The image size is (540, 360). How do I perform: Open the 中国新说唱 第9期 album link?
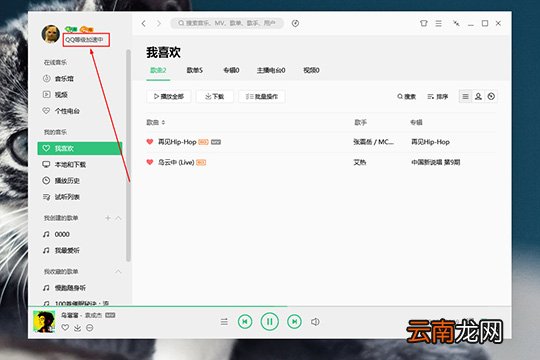436,162
